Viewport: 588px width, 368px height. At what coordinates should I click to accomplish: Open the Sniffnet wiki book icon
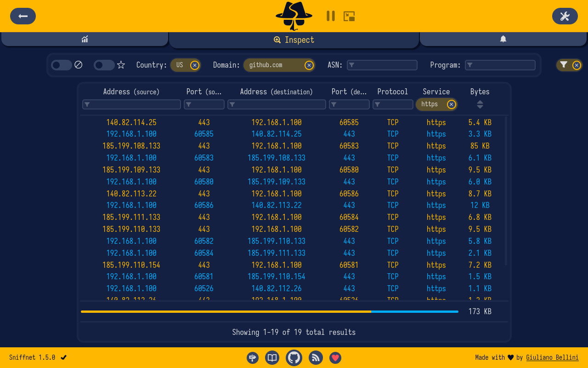[272, 357]
